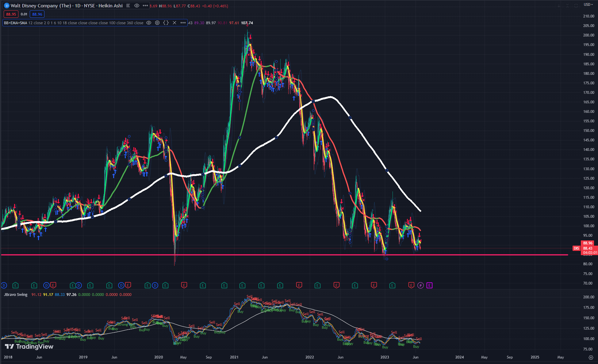Image resolution: width=598 pixels, height=364 pixels.
Task: Click the red 97.61 indicator value
Action: click(x=234, y=23)
